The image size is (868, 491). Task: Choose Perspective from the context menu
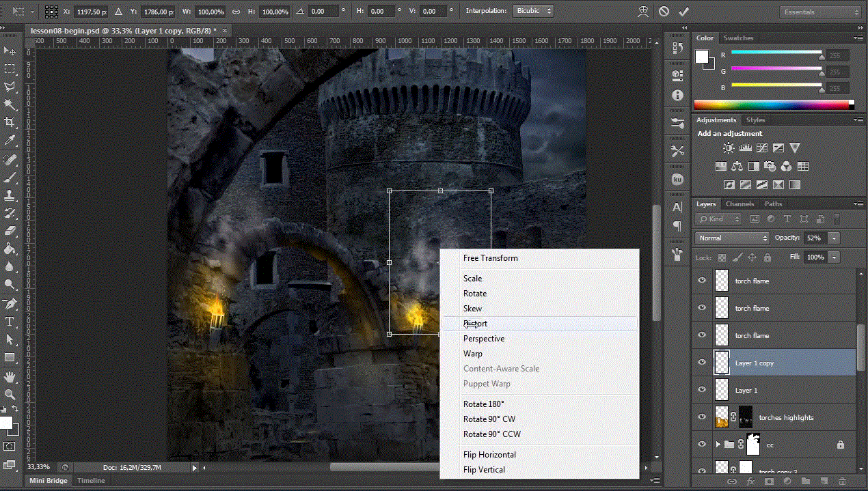pyautogui.click(x=484, y=339)
